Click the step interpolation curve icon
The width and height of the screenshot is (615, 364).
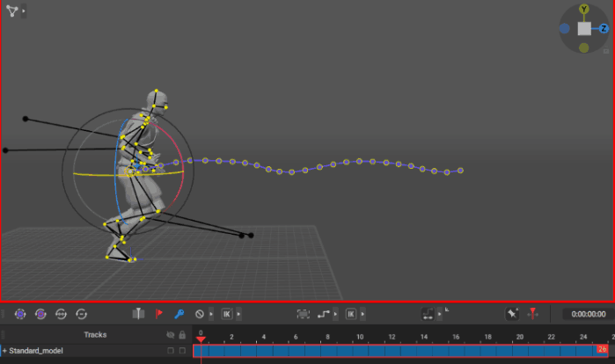coord(324,314)
